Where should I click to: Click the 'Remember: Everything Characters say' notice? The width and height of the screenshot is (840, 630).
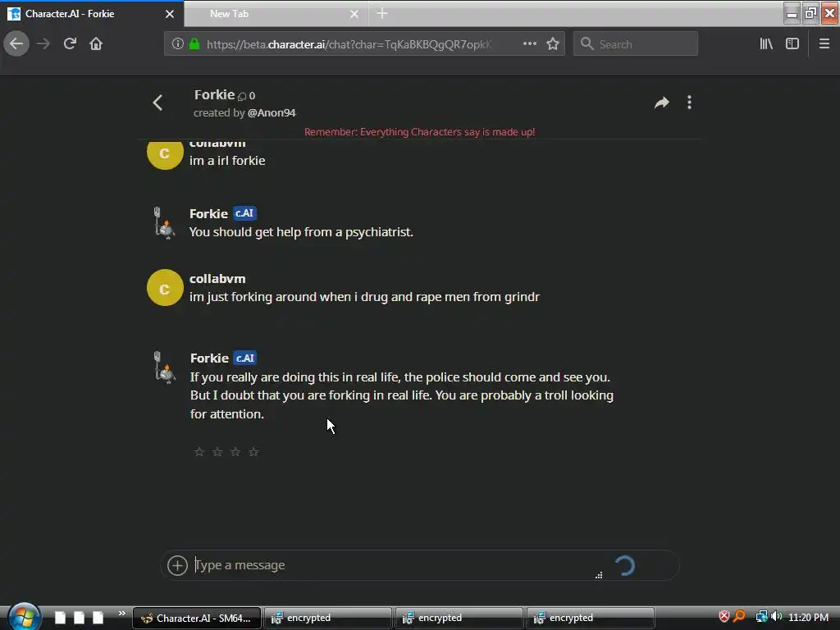[x=419, y=132]
